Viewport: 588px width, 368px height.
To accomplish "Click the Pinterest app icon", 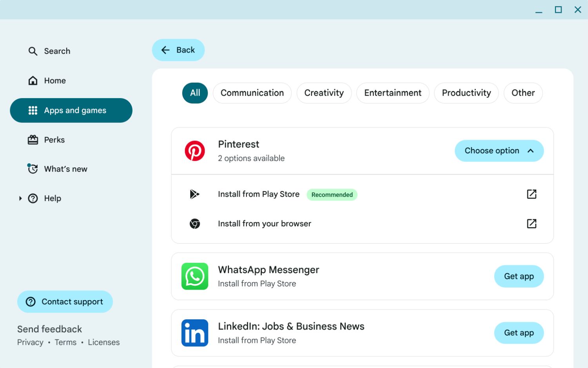I will [195, 151].
